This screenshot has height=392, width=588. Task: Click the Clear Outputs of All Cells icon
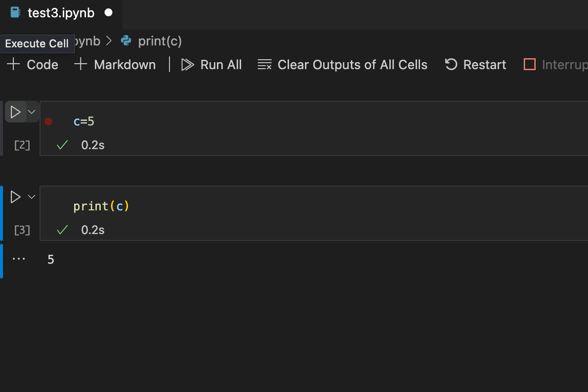(x=264, y=64)
